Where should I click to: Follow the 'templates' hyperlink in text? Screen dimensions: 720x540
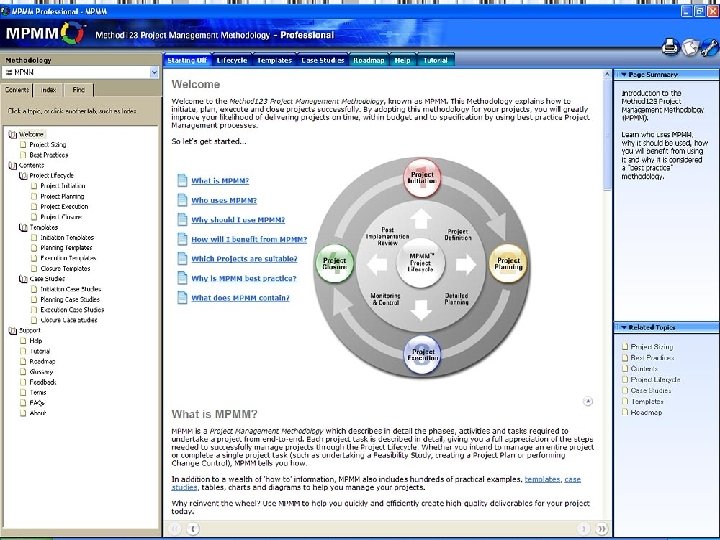click(542, 479)
